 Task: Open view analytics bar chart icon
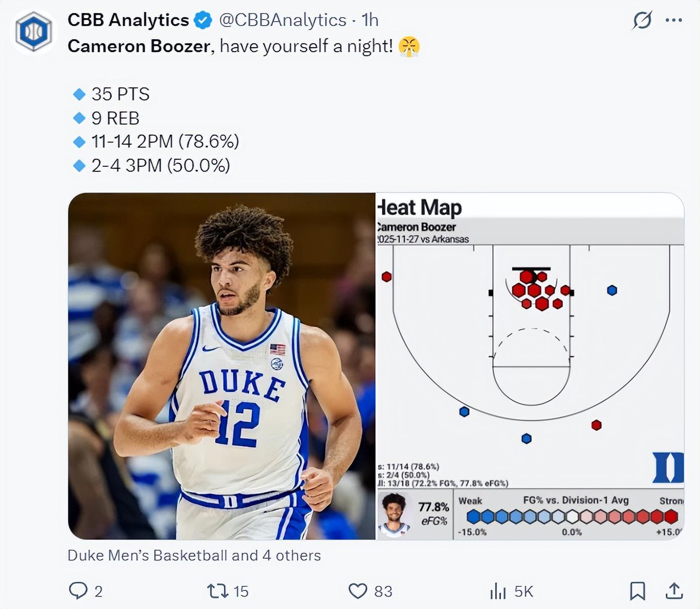tap(498, 591)
